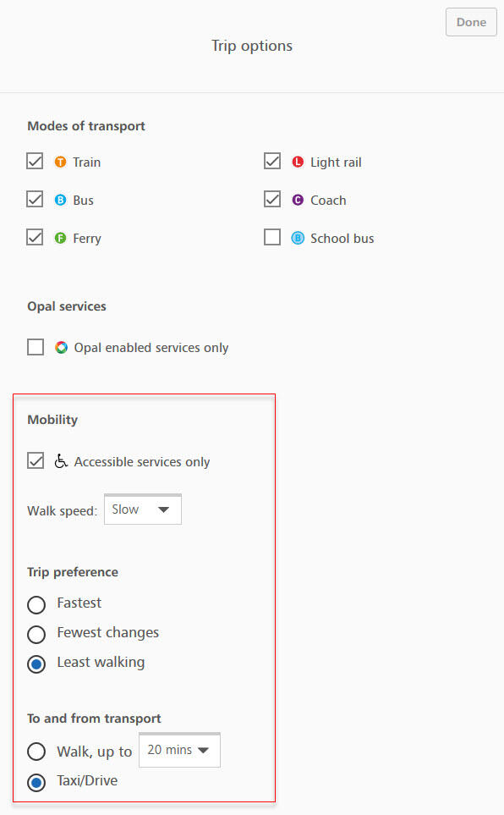Uncheck the Light rail checkbox

[x=272, y=161]
